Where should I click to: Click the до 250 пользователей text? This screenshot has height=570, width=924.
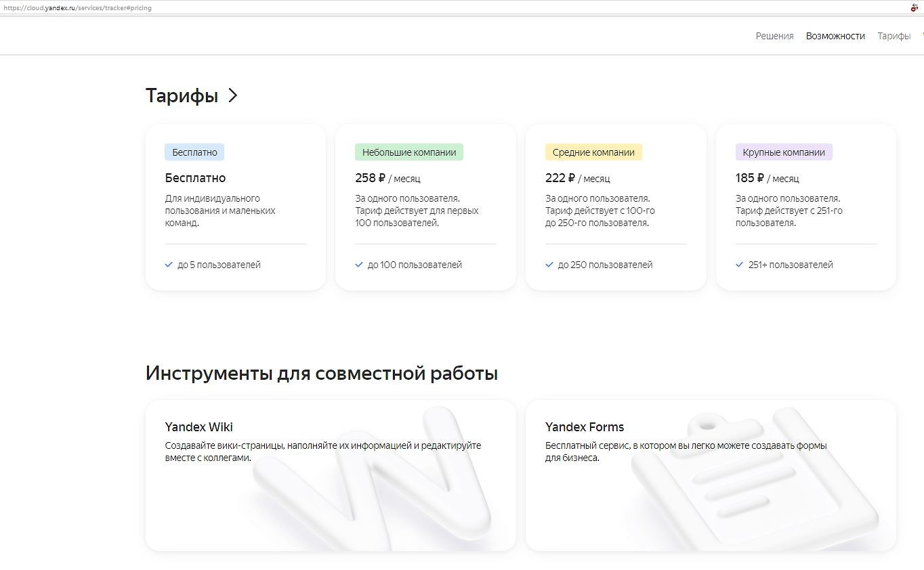click(x=605, y=265)
